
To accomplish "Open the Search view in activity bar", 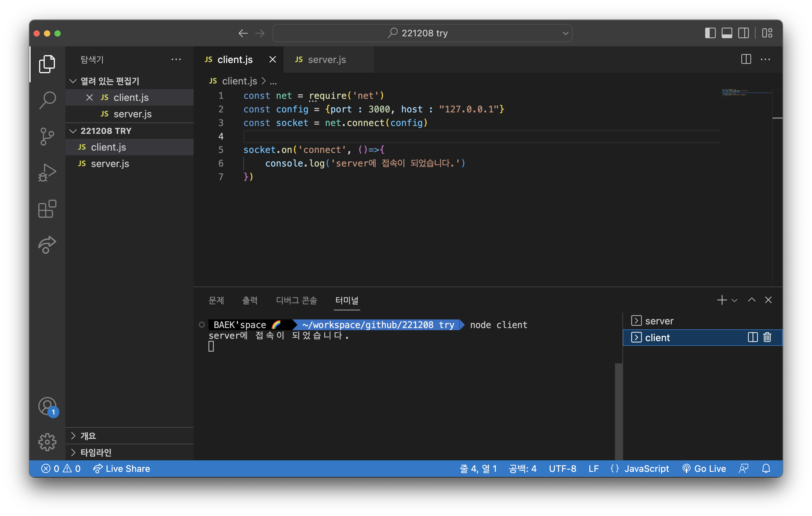I will [x=47, y=100].
